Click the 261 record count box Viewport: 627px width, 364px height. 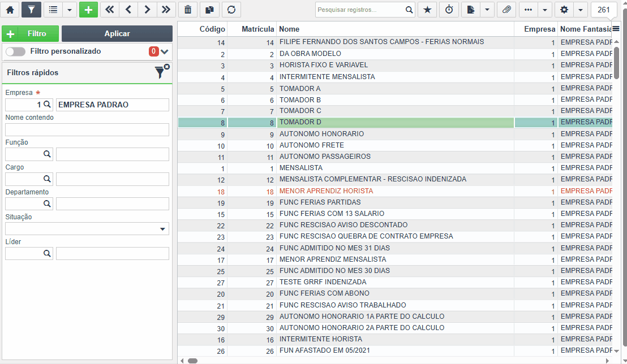point(604,10)
